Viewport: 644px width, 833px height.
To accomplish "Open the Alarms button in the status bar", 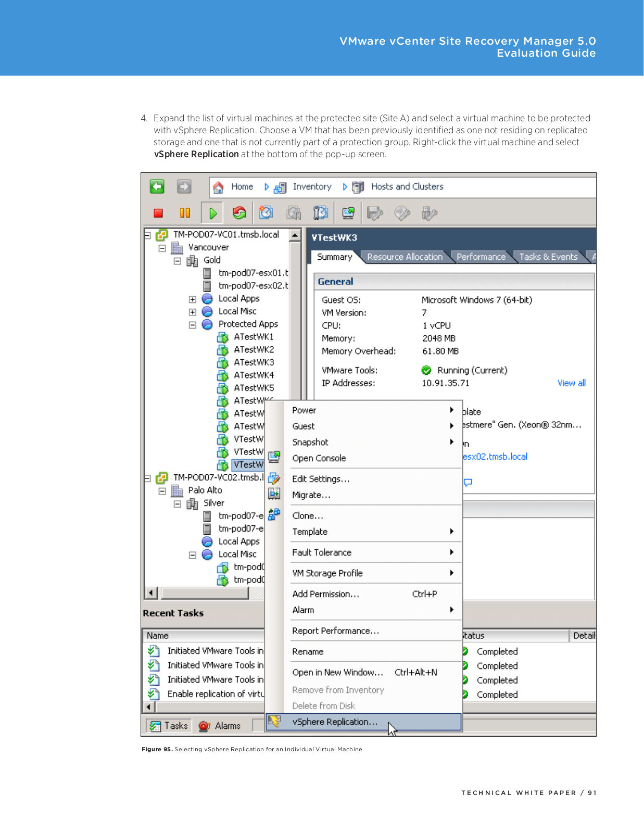I will [x=221, y=726].
